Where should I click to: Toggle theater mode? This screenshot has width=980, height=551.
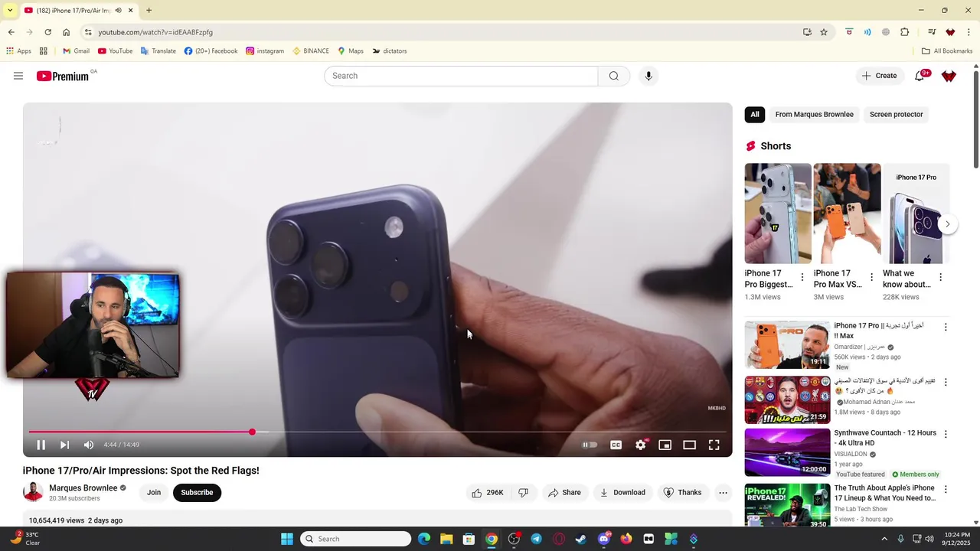[x=690, y=445]
